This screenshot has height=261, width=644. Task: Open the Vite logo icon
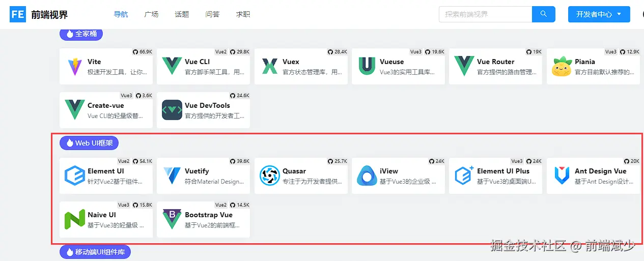tap(74, 67)
